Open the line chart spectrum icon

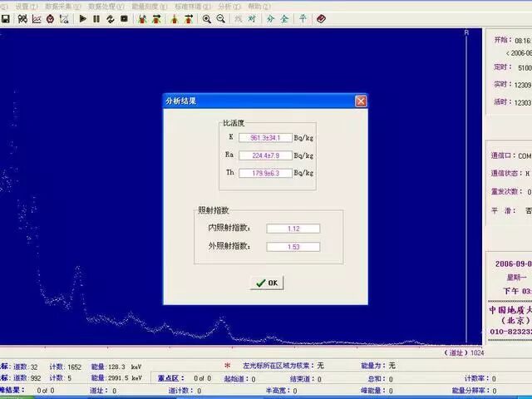[x=37, y=19]
